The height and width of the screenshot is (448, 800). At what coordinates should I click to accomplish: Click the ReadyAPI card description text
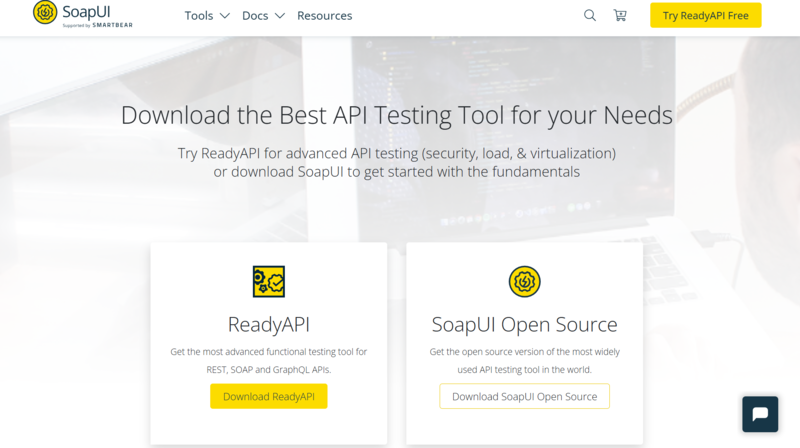268,360
